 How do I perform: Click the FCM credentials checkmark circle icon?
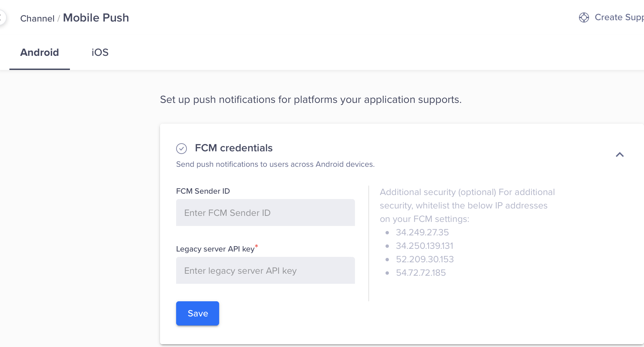[x=182, y=148]
